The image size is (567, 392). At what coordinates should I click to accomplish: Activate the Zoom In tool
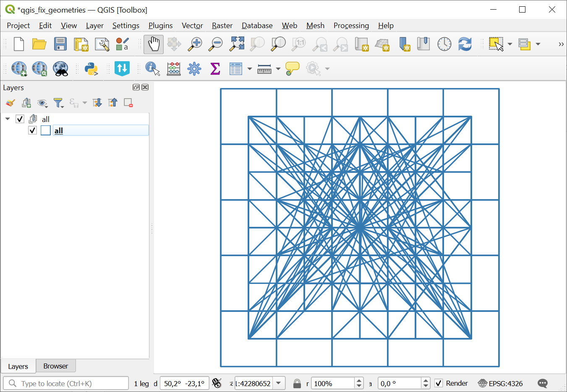tap(195, 44)
